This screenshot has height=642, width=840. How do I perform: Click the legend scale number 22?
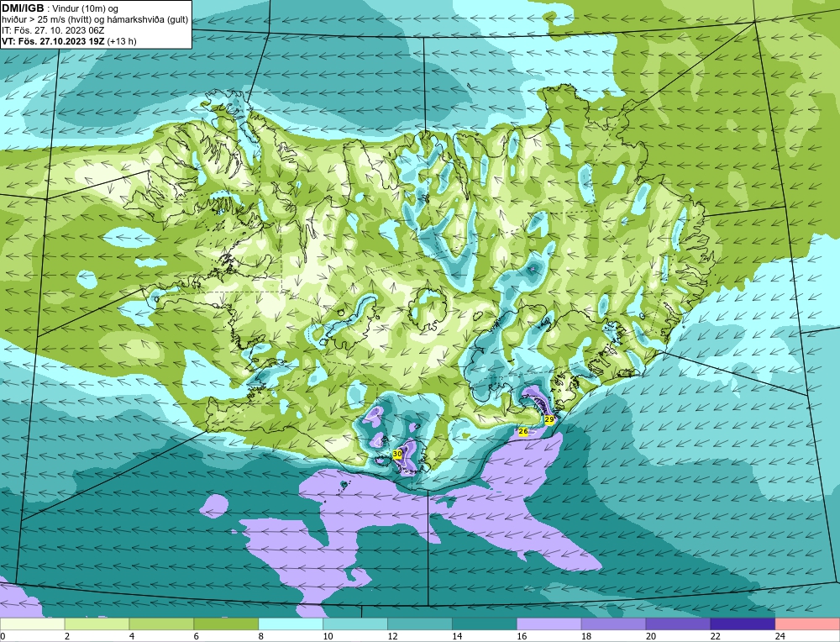pos(715,636)
